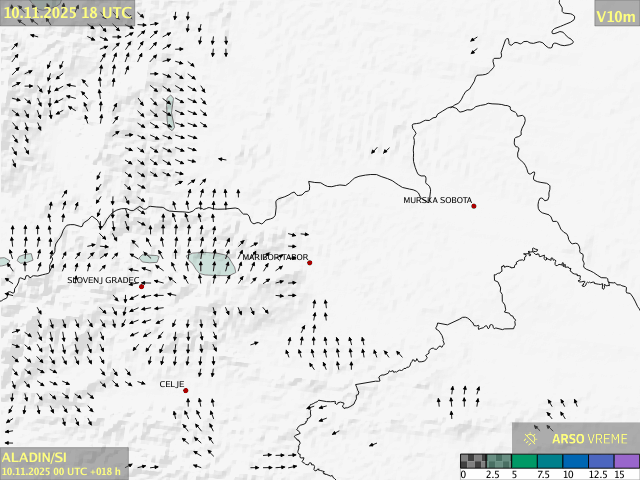Screen dimensions: 640x480
Task: Click the ARSO VREME text logo
Action: coord(589,438)
